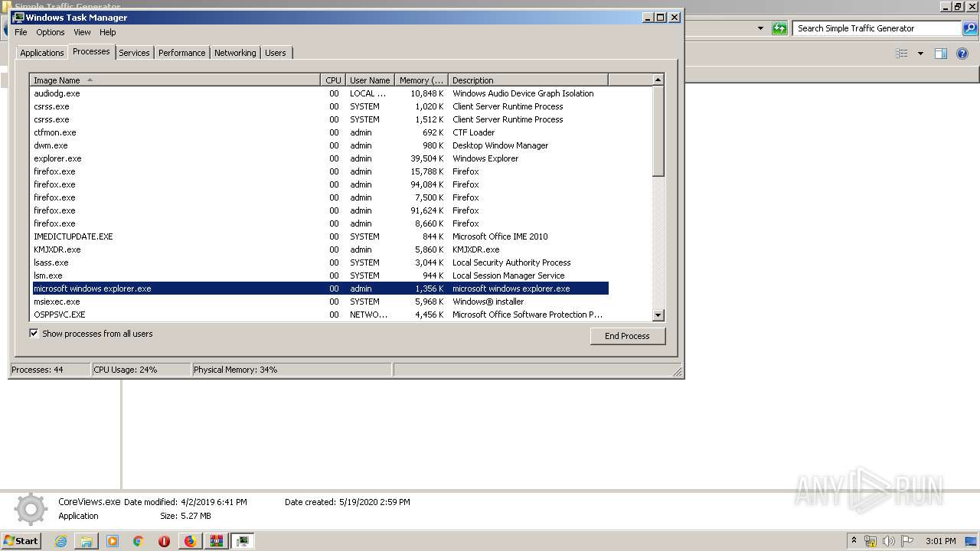
Task: Click the Task Manager taskbar button
Action: (243, 541)
